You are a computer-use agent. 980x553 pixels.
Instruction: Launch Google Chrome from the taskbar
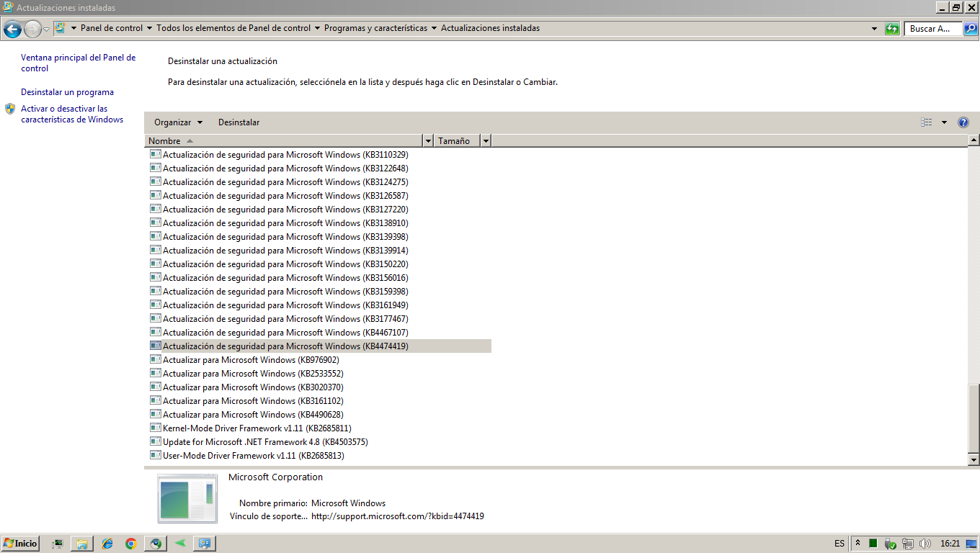point(130,544)
